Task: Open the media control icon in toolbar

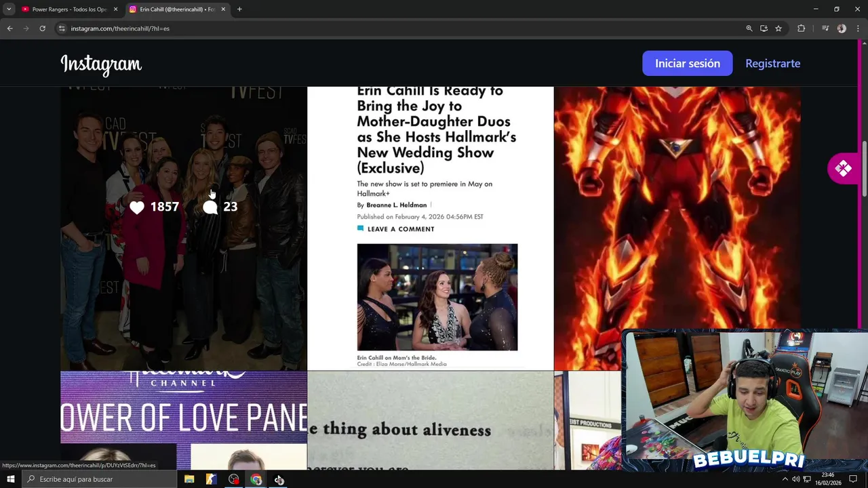Action: [x=825, y=28]
